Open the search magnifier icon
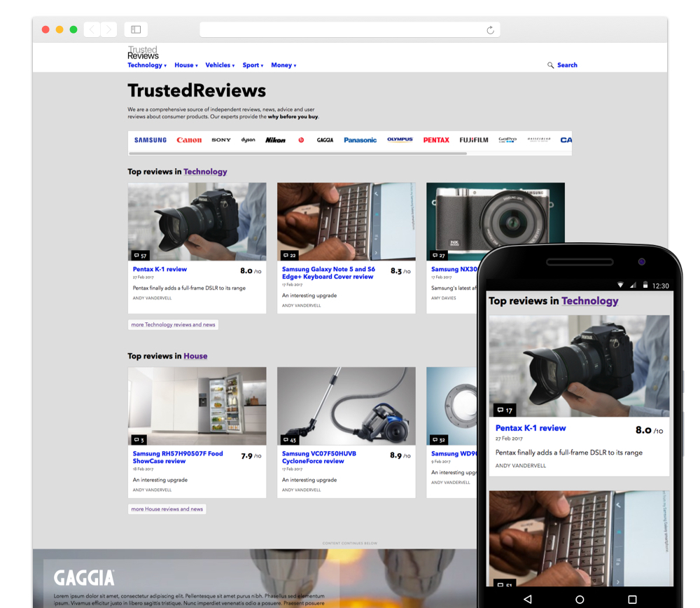Viewport: 700px width, 608px height. pos(550,65)
